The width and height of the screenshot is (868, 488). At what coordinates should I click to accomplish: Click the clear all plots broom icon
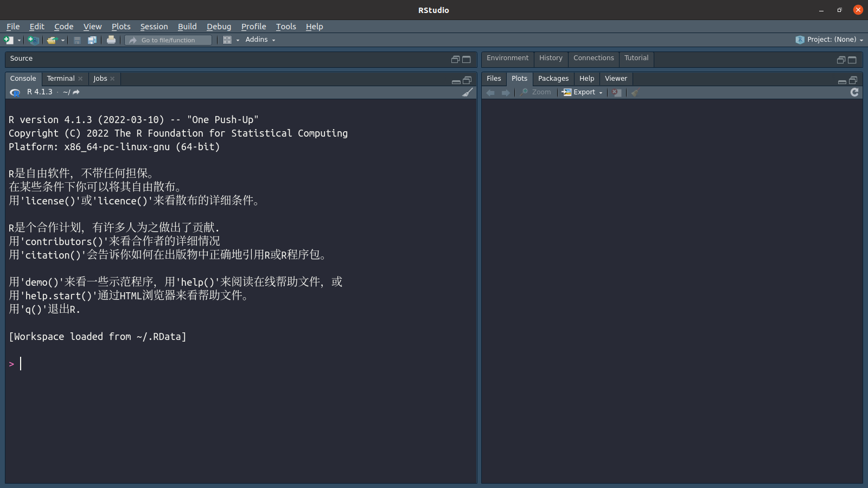pyautogui.click(x=634, y=93)
